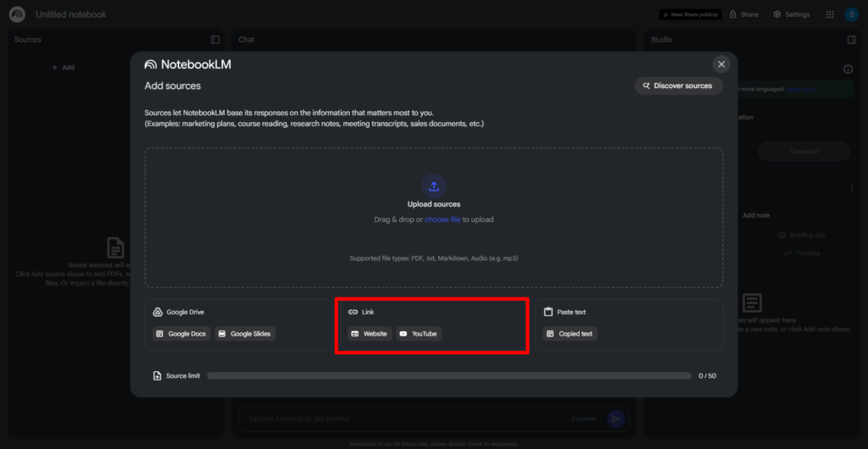This screenshot has width=868, height=449.
Task: Add a Google Docs source
Action: [x=181, y=334]
